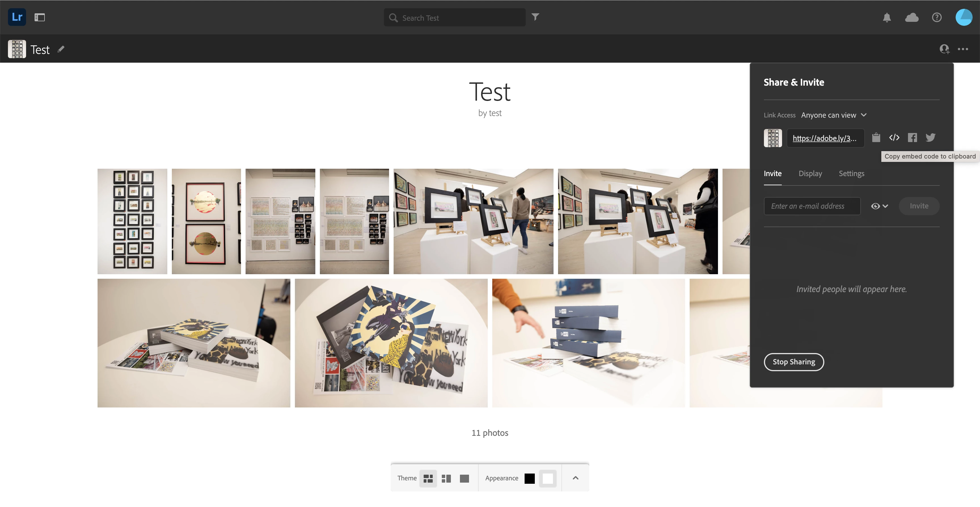
Task: Switch to the Display tab
Action: point(810,174)
